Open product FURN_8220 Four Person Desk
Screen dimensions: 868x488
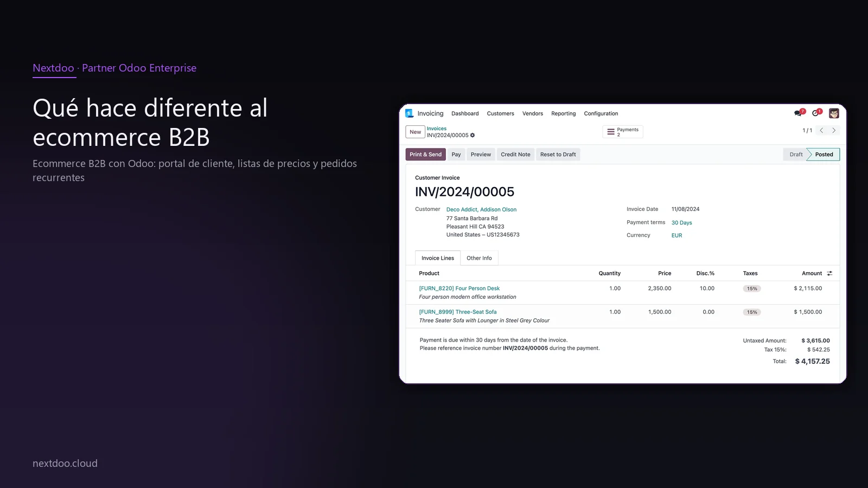pos(459,288)
